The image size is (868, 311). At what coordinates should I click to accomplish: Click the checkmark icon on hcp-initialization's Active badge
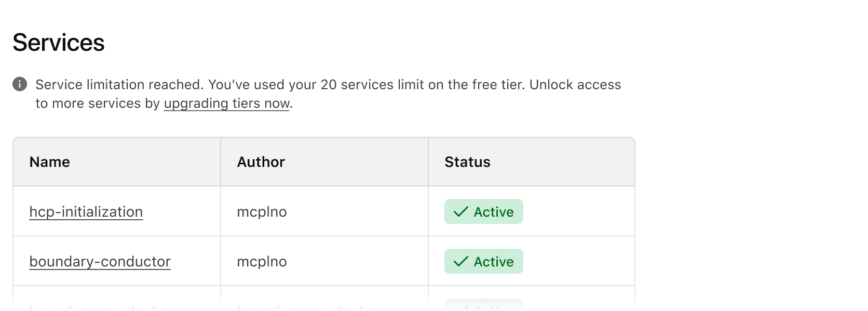point(460,211)
